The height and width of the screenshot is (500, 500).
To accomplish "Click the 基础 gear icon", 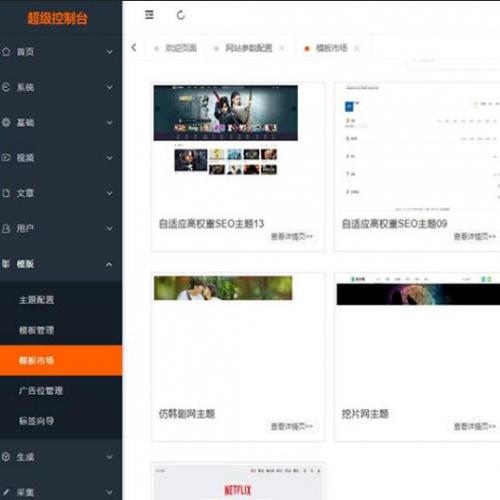I will click(x=6, y=122).
